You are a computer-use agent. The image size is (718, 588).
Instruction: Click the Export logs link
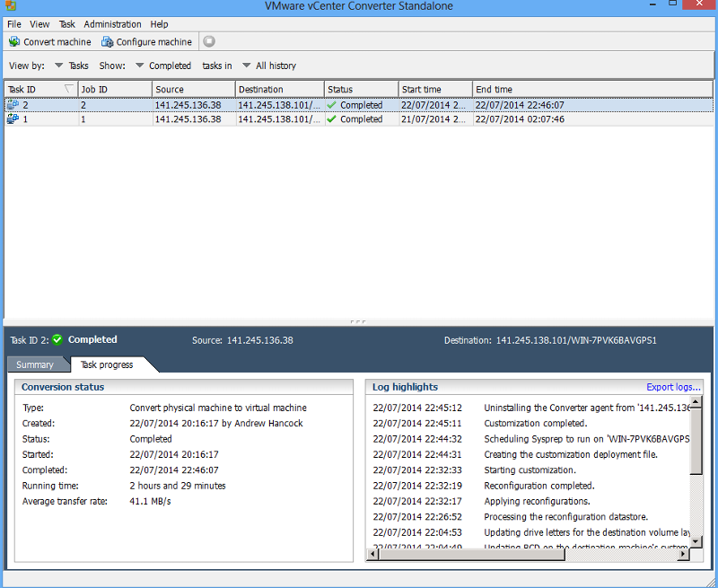click(x=673, y=386)
